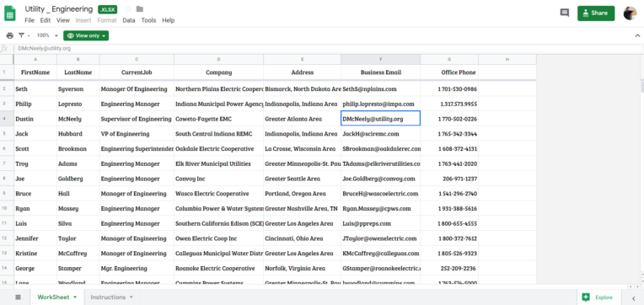Select the cell containing Silva
644x305 pixels.
tap(78, 224)
